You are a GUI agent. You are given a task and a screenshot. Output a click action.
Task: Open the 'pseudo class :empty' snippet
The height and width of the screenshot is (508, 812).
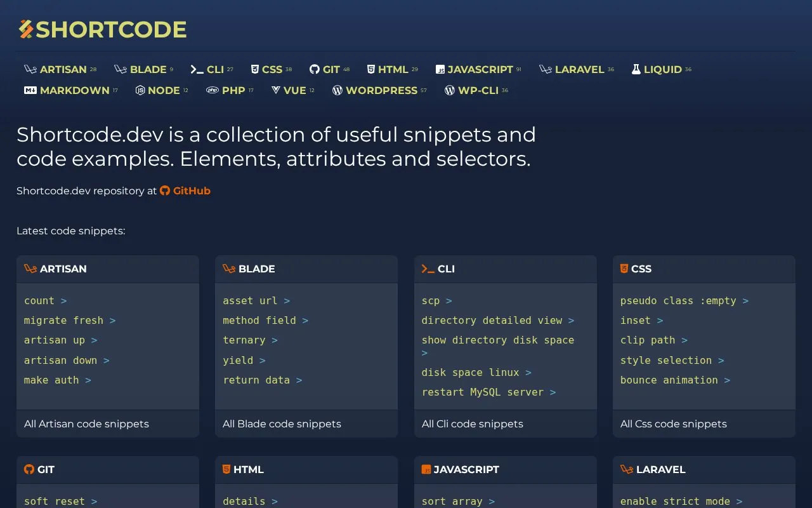click(684, 300)
